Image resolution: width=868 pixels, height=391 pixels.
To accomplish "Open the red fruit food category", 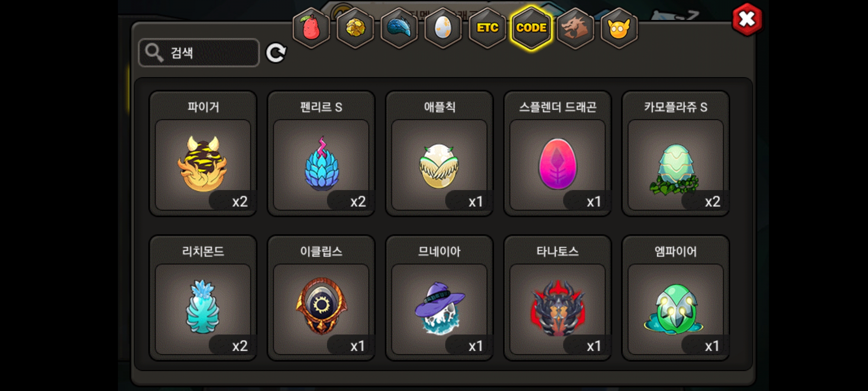I will pos(311,28).
